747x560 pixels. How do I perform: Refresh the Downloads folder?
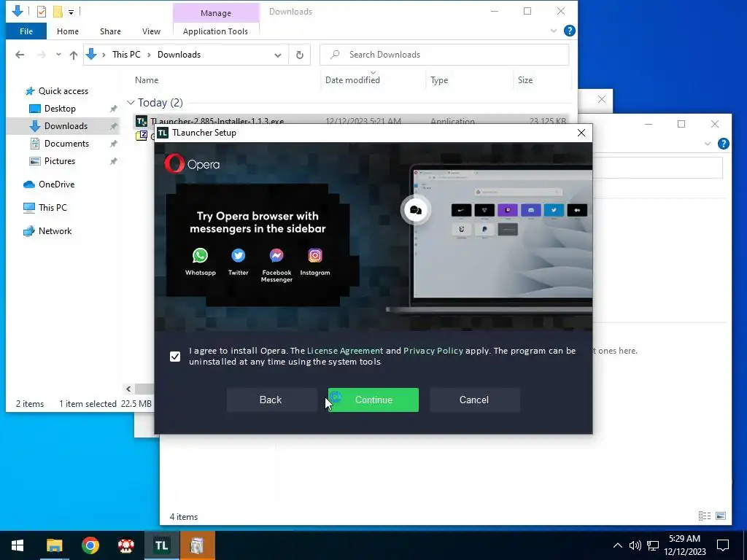pos(300,55)
